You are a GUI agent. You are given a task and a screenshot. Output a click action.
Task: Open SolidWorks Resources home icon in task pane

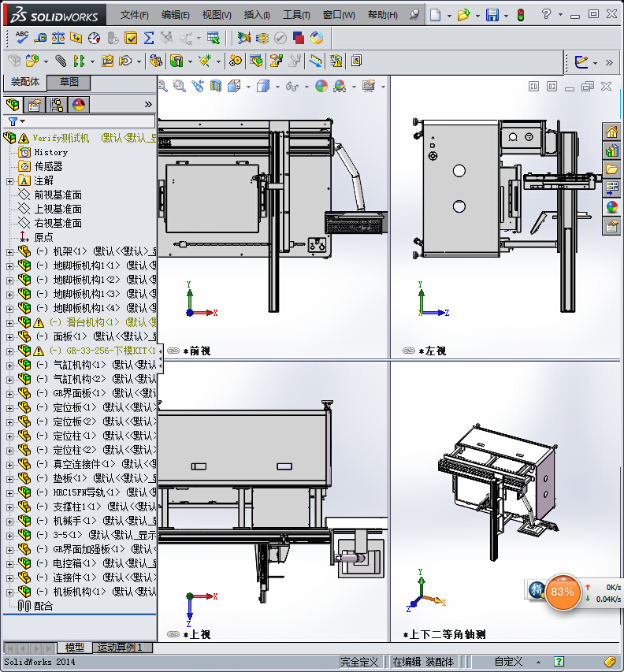(611, 132)
